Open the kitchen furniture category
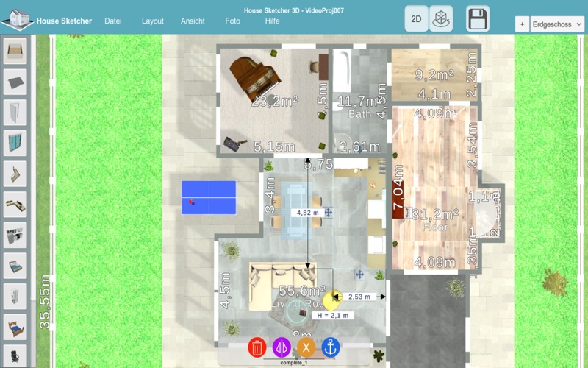Screen dimensions: 588x368 15,235
